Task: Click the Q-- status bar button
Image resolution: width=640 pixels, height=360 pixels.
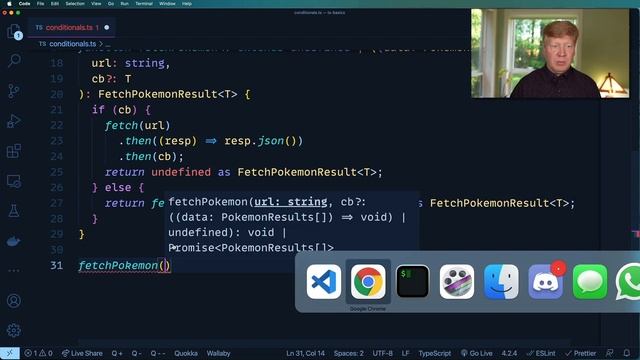Action: coord(158,353)
